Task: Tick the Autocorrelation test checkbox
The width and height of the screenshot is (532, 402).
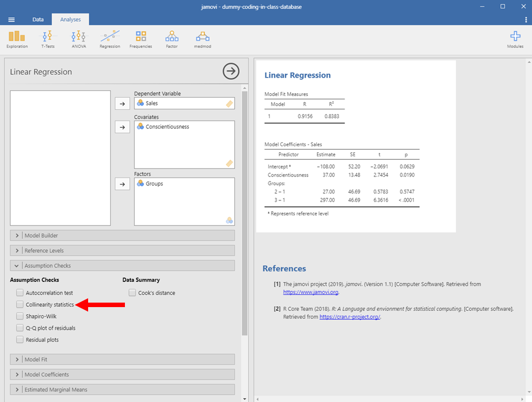Action: pyautogui.click(x=20, y=293)
